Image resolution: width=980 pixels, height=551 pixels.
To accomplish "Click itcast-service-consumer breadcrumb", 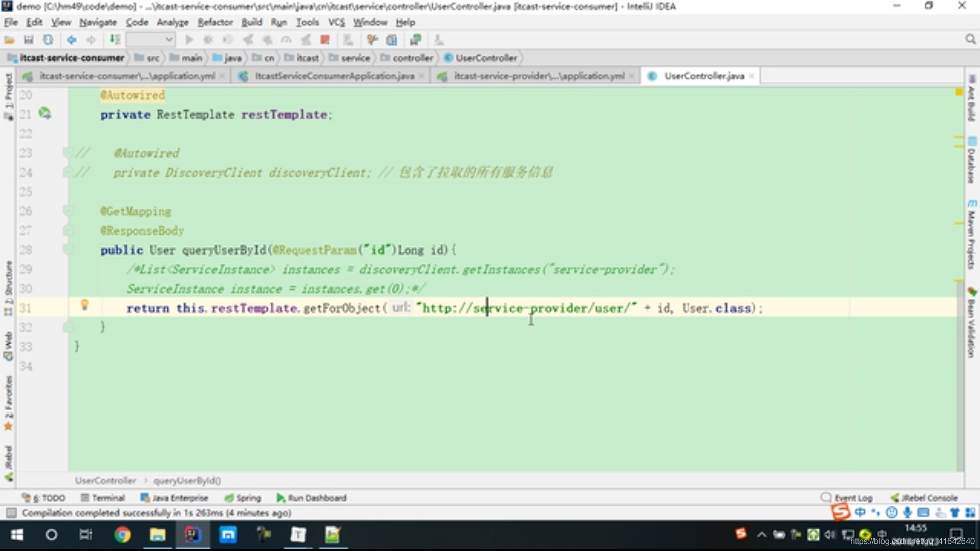I will [66, 58].
